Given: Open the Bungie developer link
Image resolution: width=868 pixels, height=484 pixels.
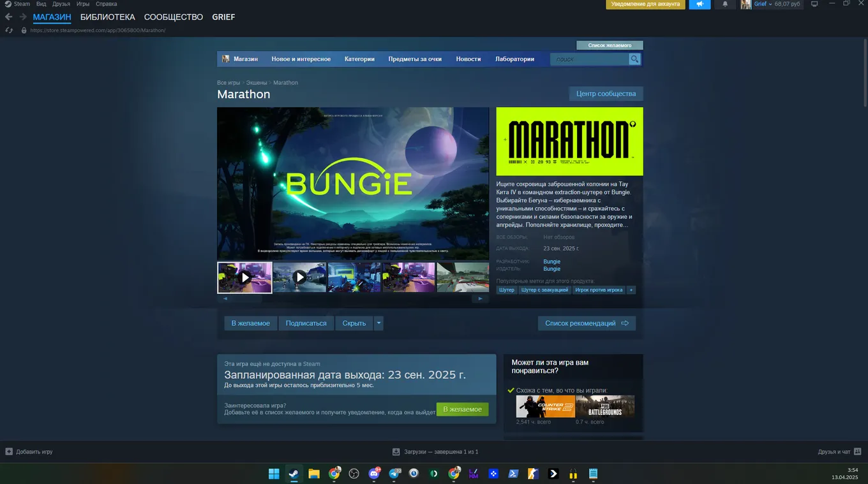Looking at the screenshot, I should point(551,261).
